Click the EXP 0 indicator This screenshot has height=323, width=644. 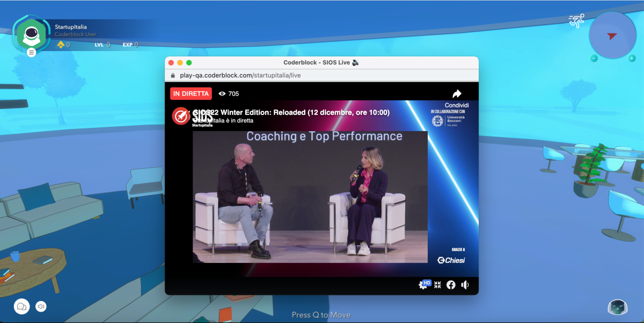[x=130, y=45]
